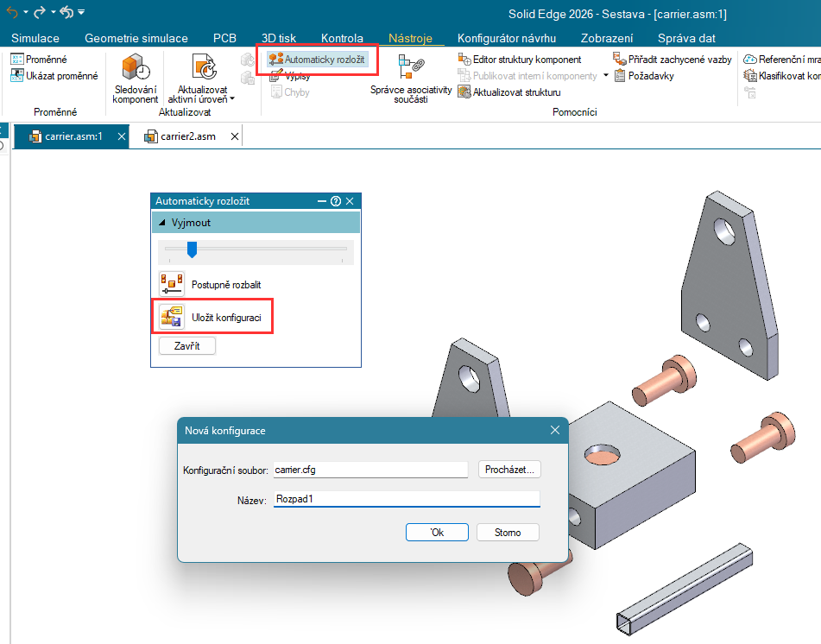
Task: Expand Aktualizovat aktivní úroveň dropdown
Action: pos(232,99)
